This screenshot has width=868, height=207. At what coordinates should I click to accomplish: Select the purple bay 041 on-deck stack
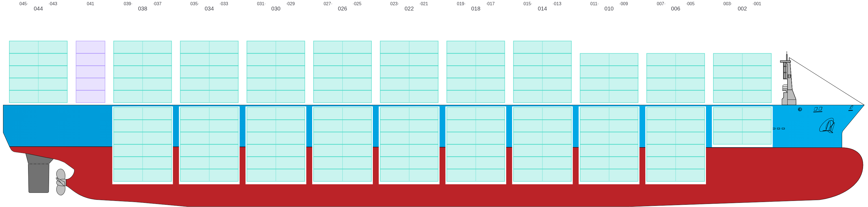[x=90, y=72]
